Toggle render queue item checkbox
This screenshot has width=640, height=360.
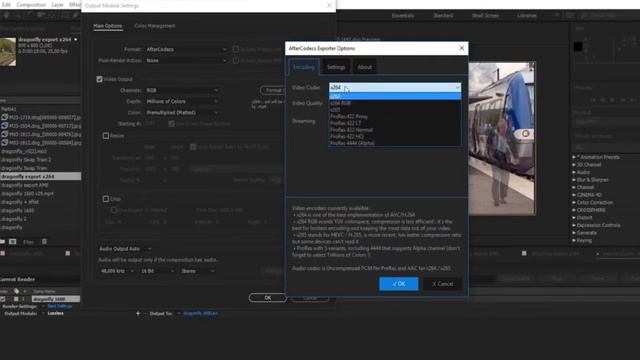pyautogui.click(x=3, y=299)
